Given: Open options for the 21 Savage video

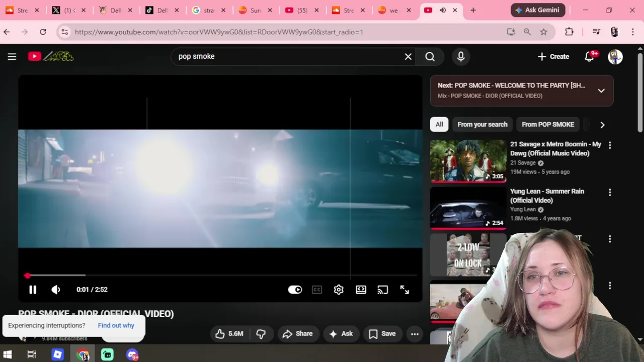Looking at the screenshot, I should click(x=610, y=145).
